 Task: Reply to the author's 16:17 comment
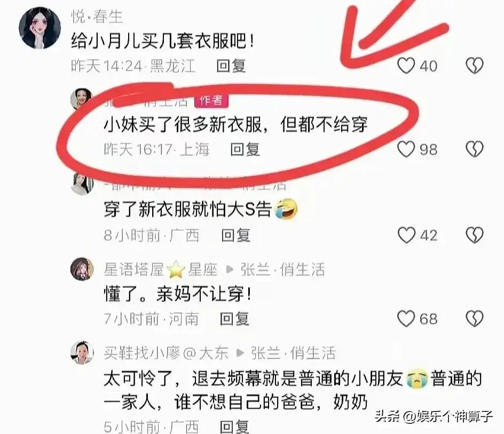pyautogui.click(x=245, y=149)
